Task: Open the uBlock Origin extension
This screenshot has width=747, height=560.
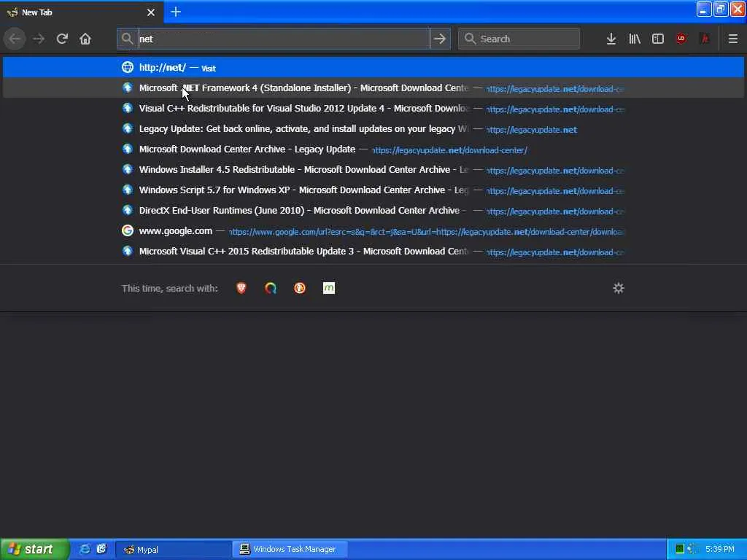Action: tap(681, 39)
